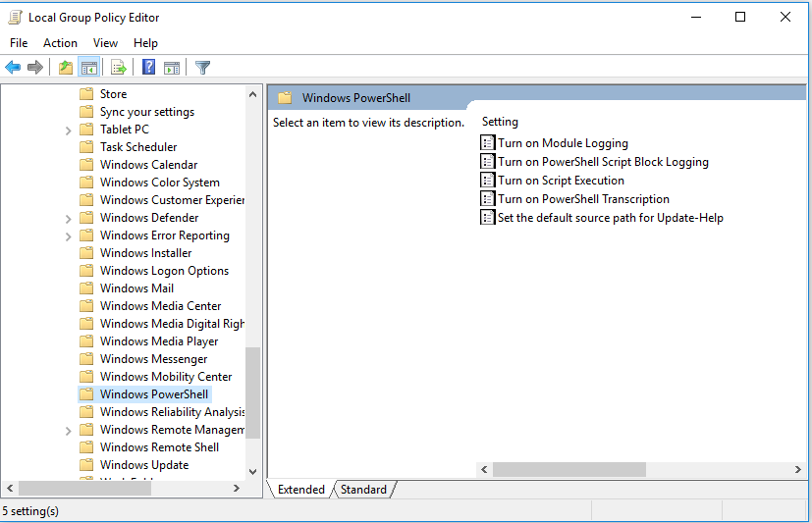Select Windows Color System tree item
The width and height of the screenshot is (812, 523).
pos(159,183)
